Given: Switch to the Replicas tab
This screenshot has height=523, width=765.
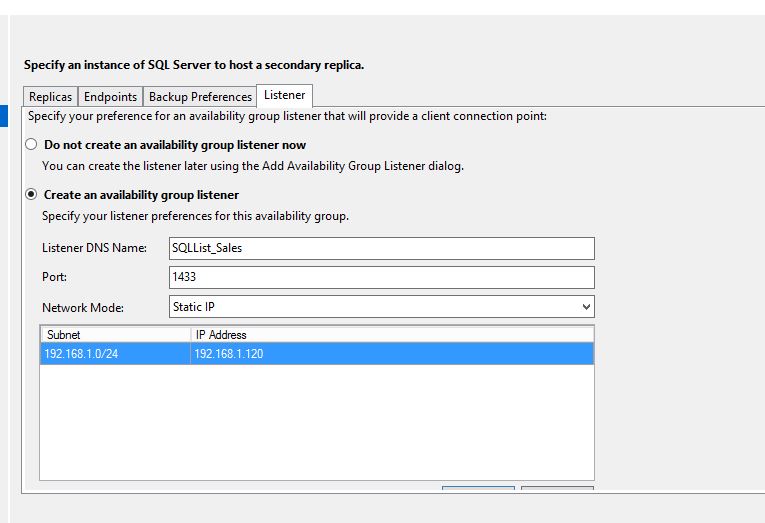Looking at the screenshot, I should tap(50, 97).
